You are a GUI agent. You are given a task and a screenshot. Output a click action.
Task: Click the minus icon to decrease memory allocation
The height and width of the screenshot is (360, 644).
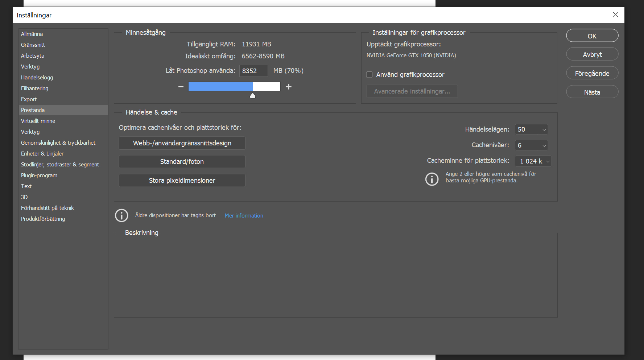pos(180,86)
